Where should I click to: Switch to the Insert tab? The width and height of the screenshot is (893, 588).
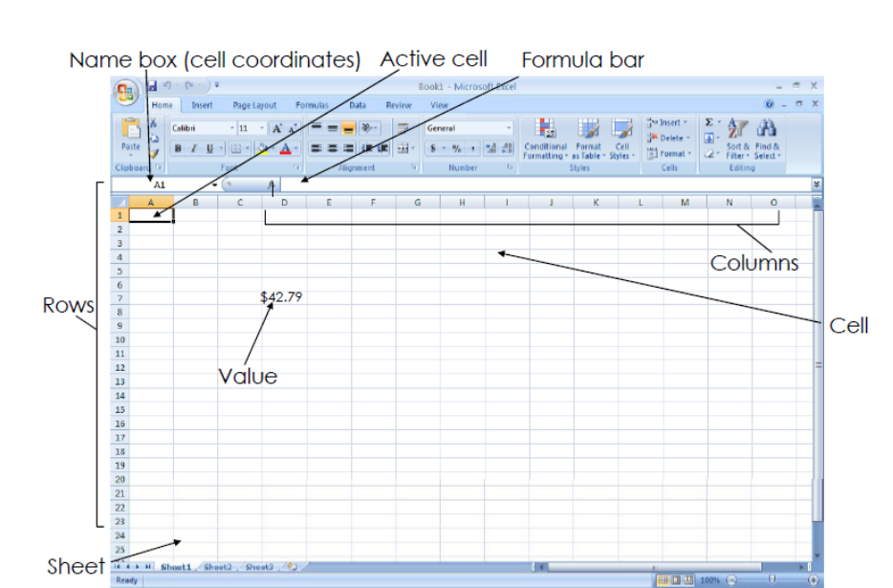click(202, 105)
